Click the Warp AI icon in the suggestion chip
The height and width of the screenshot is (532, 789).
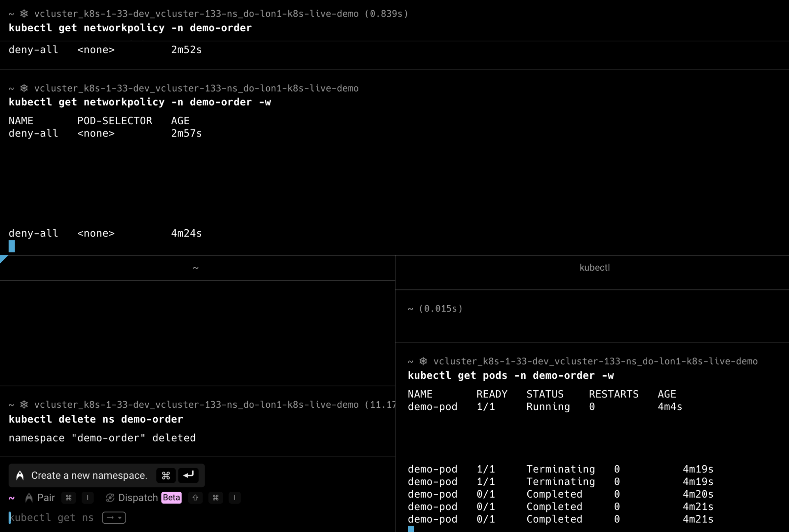[x=20, y=476]
